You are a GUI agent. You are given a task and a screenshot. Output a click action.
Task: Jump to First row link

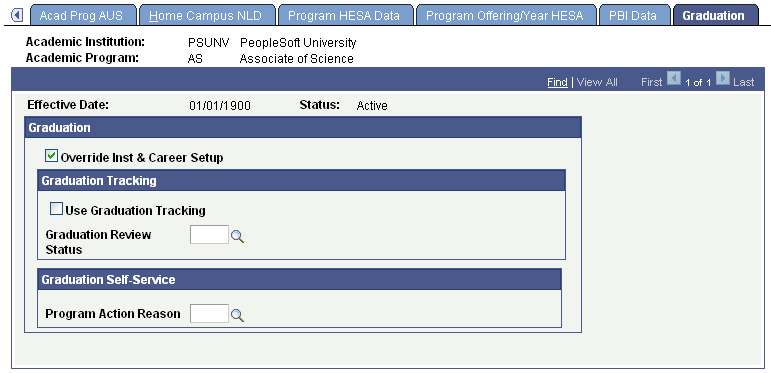(652, 82)
